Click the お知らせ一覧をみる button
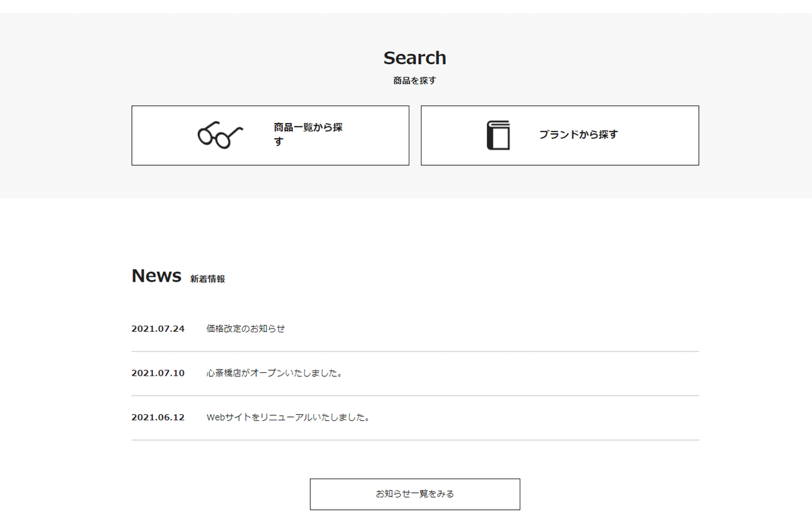 (x=414, y=494)
